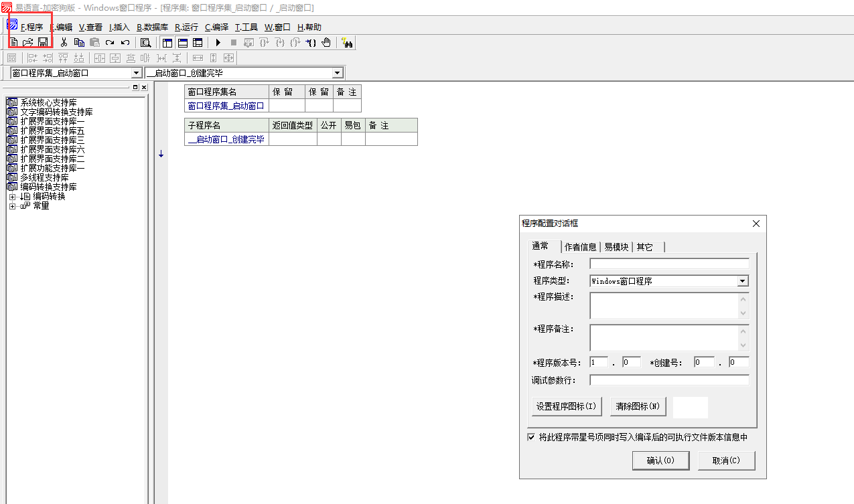Click the Open file folder icon
Image resolution: width=854 pixels, height=504 pixels.
[x=28, y=42]
